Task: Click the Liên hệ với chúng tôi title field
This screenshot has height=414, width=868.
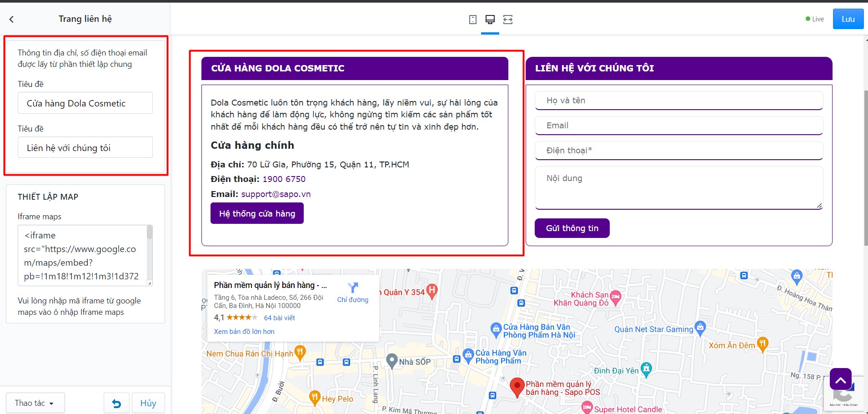Action: pos(85,148)
